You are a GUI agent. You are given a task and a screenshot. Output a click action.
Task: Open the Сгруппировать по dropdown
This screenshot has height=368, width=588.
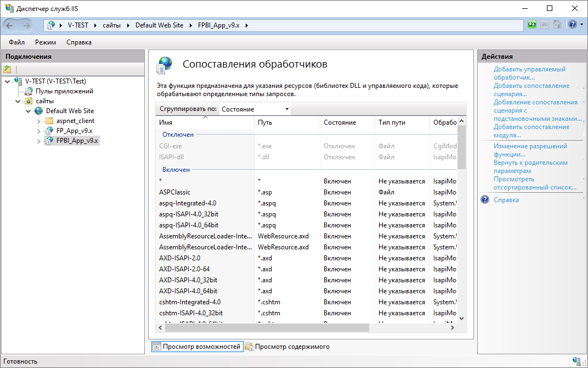pos(255,109)
